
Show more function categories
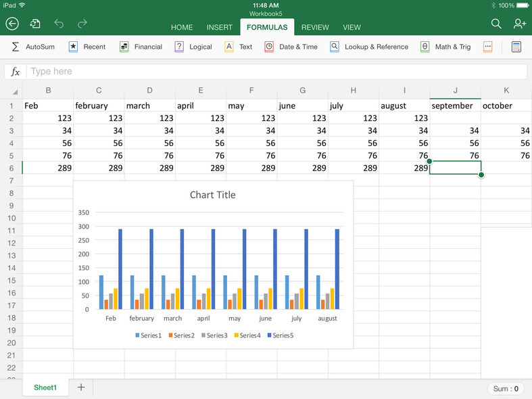click(487, 47)
